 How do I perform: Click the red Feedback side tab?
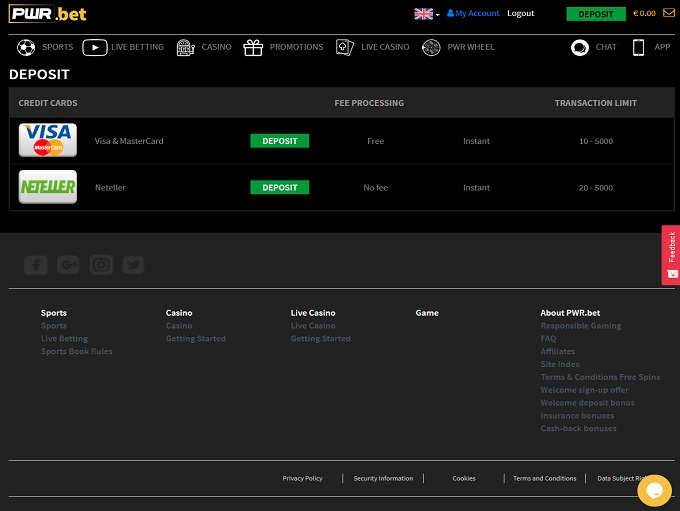point(670,255)
